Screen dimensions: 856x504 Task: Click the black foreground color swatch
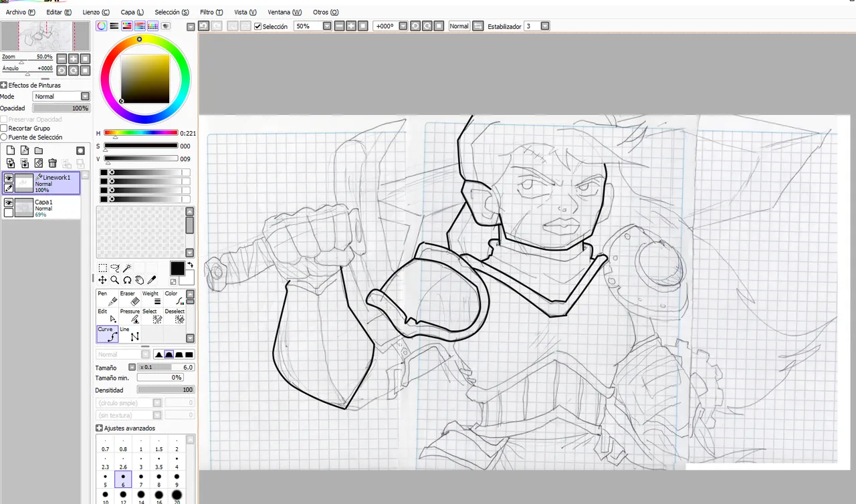pyautogui.click(x=177, y=269)
